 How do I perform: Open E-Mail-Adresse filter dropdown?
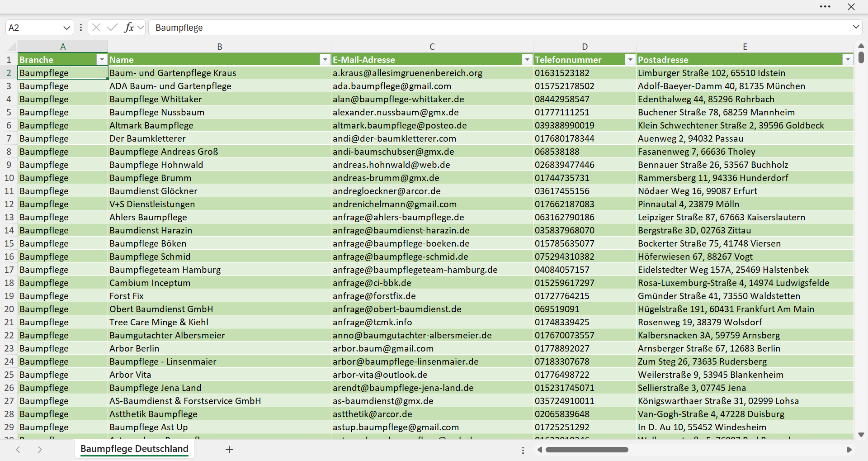[x=527, y=60]
